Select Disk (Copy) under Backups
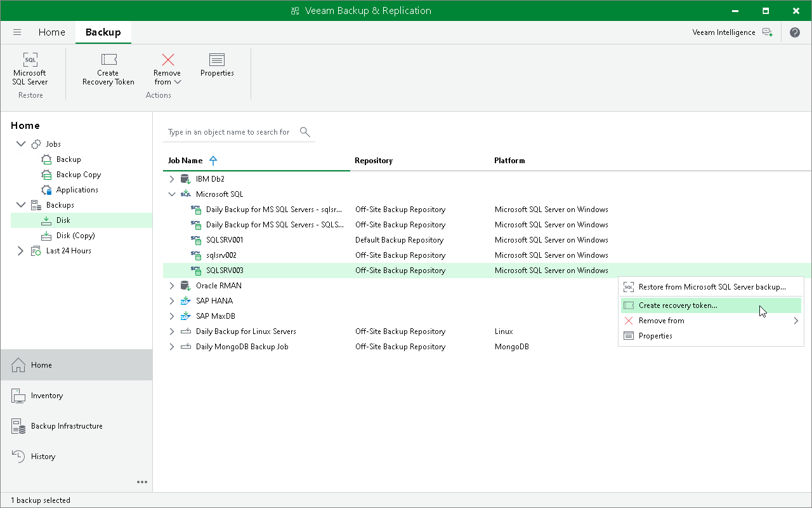 pos(75,236)
